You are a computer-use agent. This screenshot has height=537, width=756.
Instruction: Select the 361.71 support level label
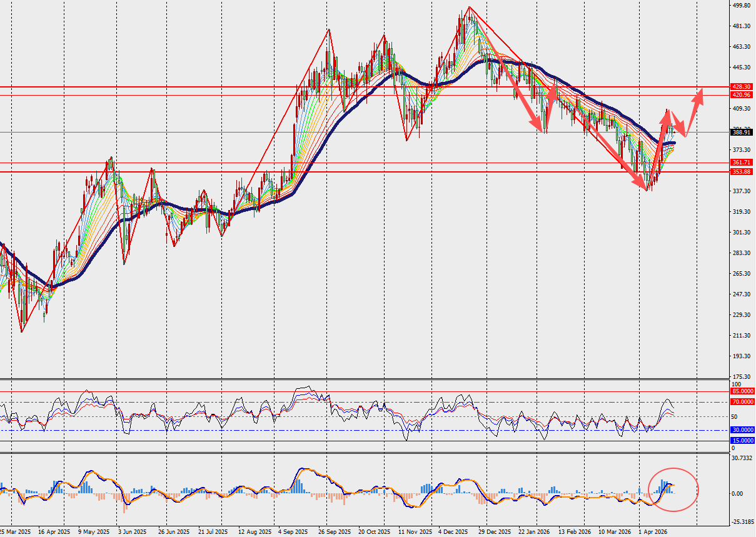coord(740,163)
